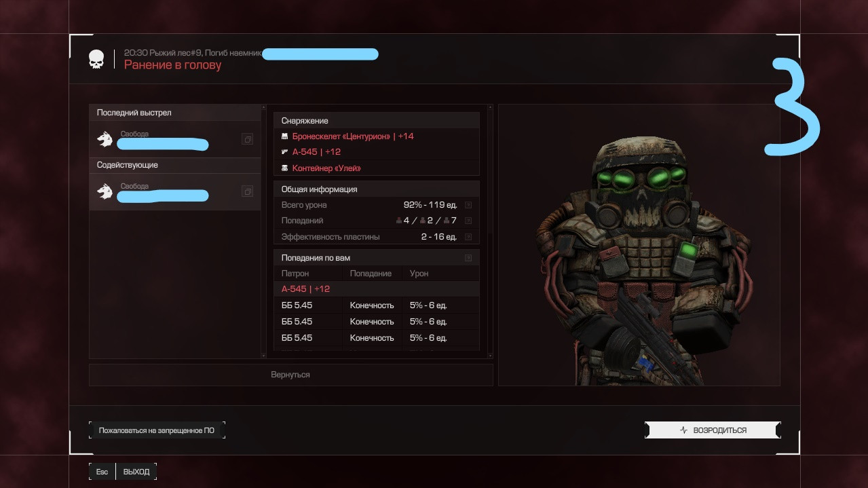868x488 pixels.
Task: Click the Урон column header
Action: point(419,274)
